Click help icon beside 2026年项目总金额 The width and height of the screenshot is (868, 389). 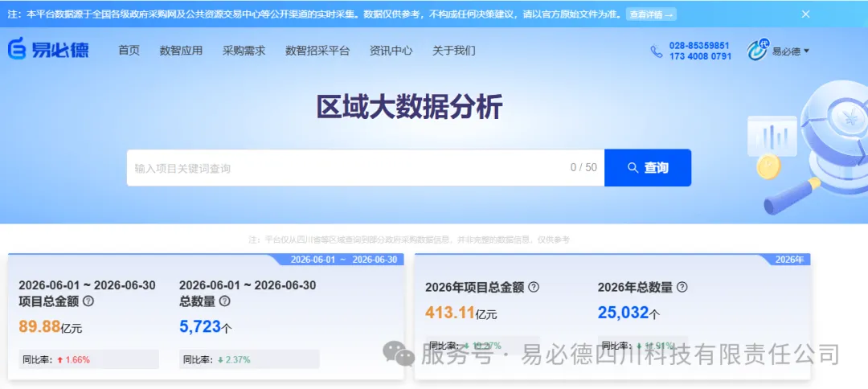click(534, 287)
